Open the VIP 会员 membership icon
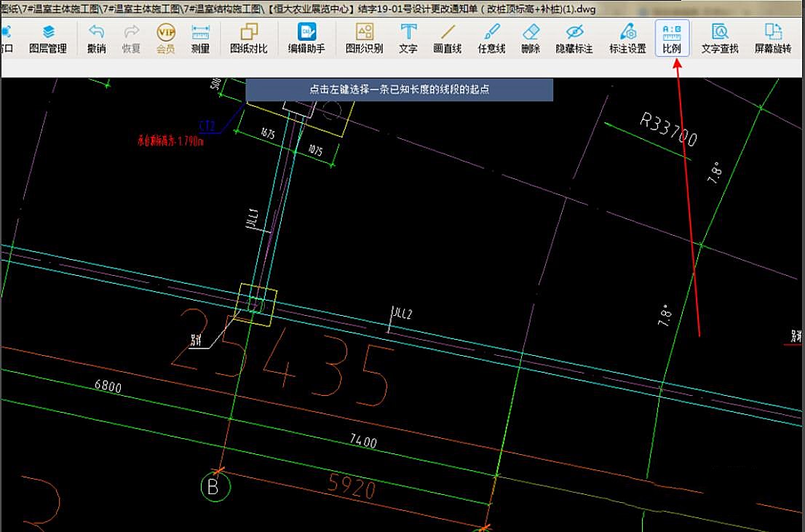This screenshot has width=805, height=532. pos(166,39)
